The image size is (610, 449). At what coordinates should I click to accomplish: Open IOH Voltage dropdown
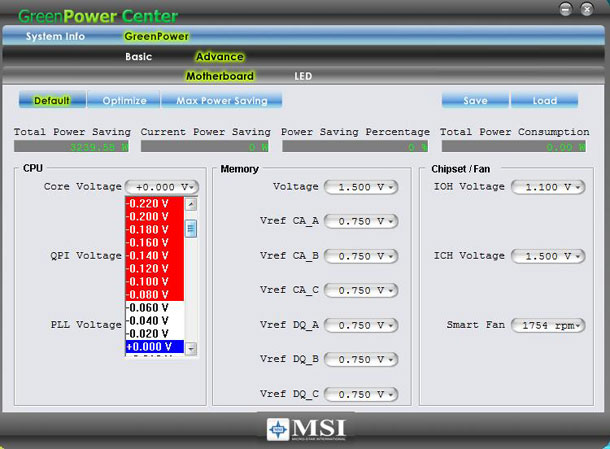(548, 187)
